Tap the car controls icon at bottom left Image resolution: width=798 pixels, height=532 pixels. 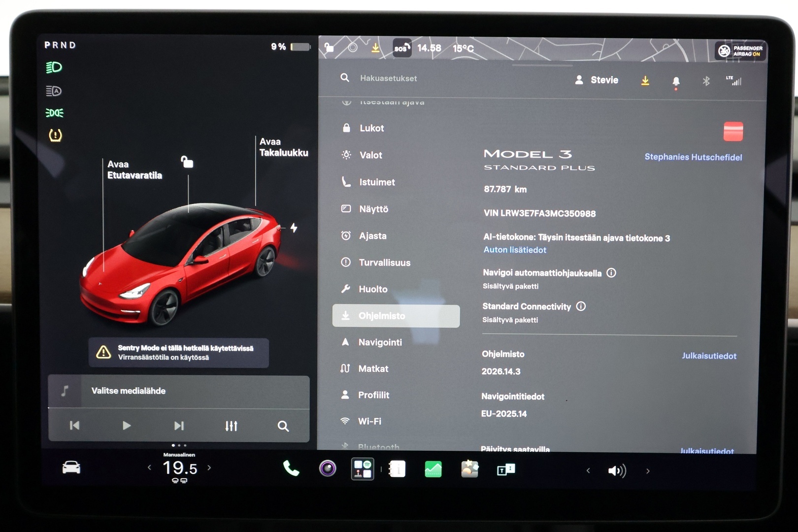71,467
